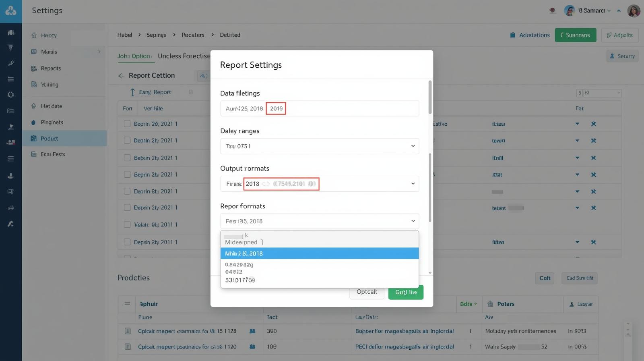This screenshot has height=361, width=644.
Task: Open the Output formats dropdown
Action: [413, 184]
